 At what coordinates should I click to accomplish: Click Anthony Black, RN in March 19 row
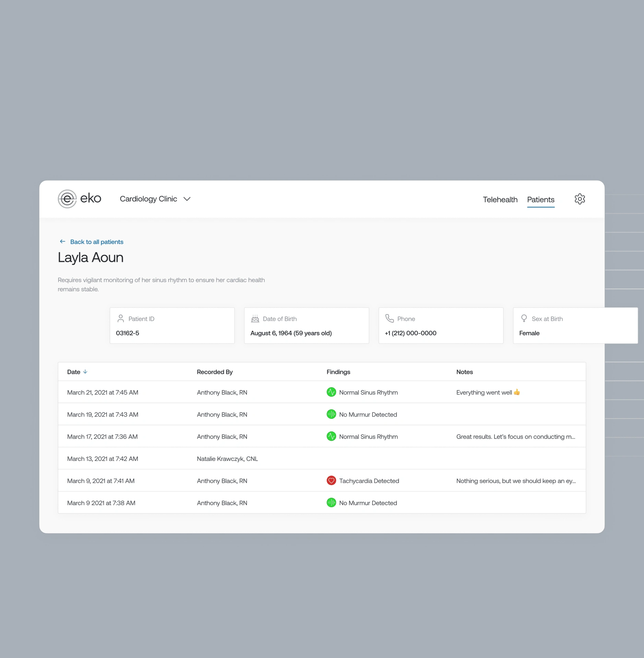coord(222,414)
